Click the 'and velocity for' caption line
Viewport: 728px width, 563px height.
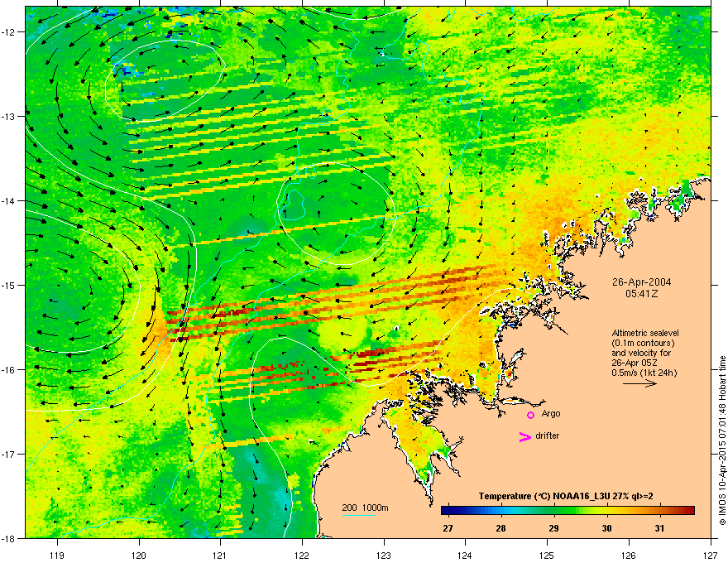pos(639,353)
